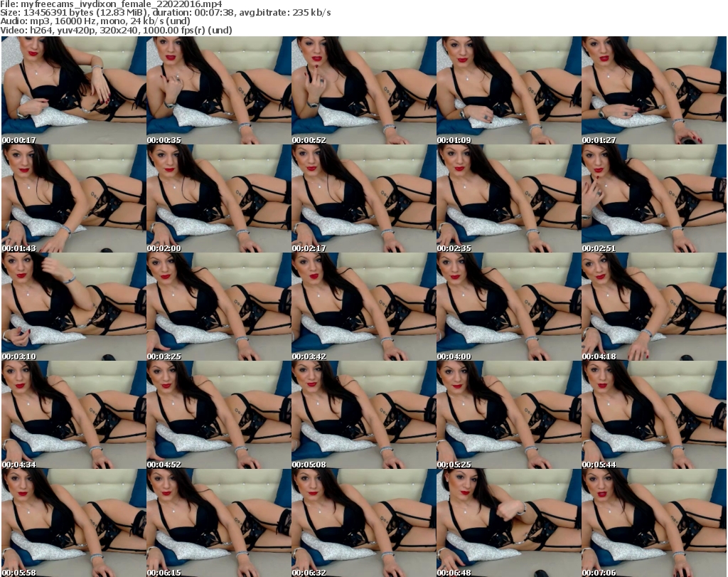Click the 'Size: 13456391 bytes' header line
This screenshot has height=577, width=728.
[x=165, y=13]
